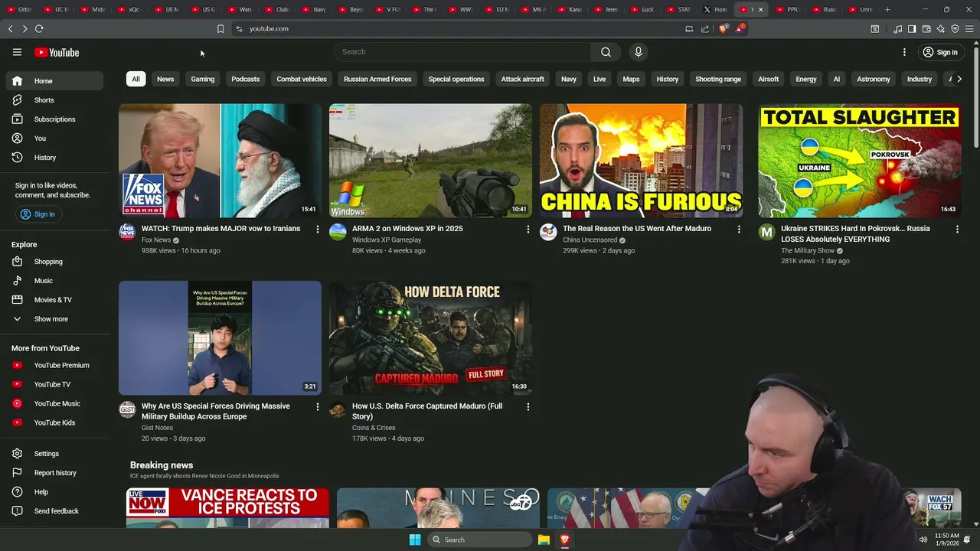980x551 pixels.
Task: Open the You section in sidebar
Action: [x=54, y=139]
